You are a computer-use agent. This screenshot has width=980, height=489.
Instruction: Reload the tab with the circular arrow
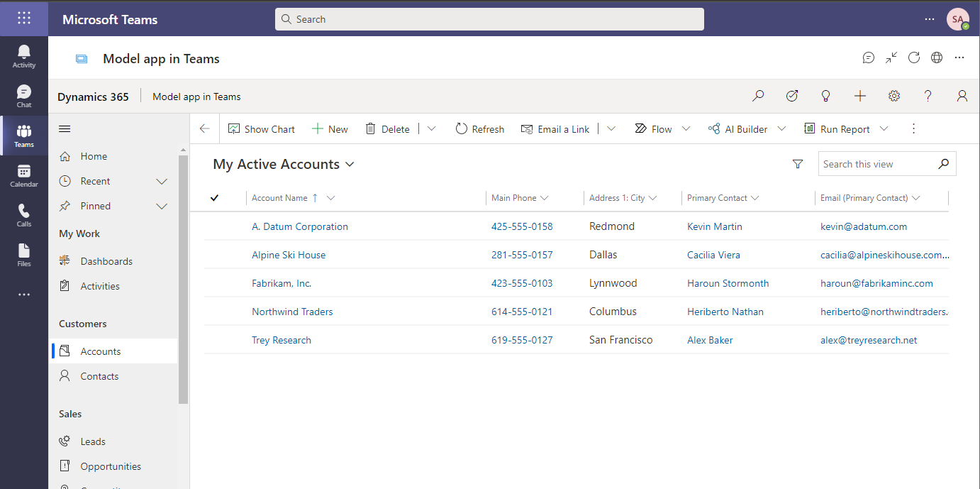click(x=914, y=58)
